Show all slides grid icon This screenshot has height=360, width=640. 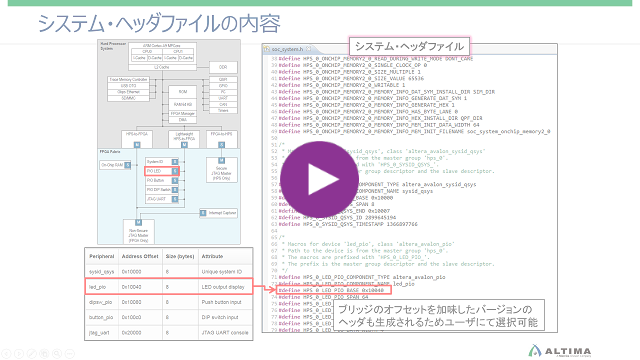(x=44, y=353)
